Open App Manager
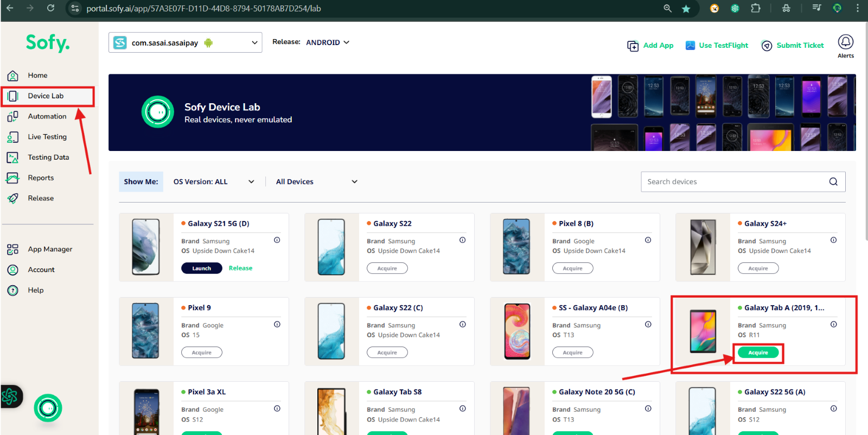This screenshot has width=868, height=435. (50, 249)
